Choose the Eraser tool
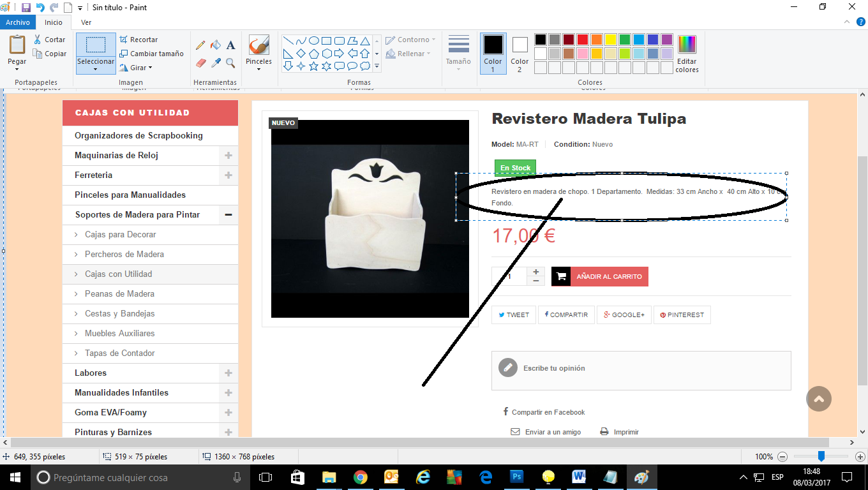Viewport: 868px width, 490px height. [x=200, y=63]
